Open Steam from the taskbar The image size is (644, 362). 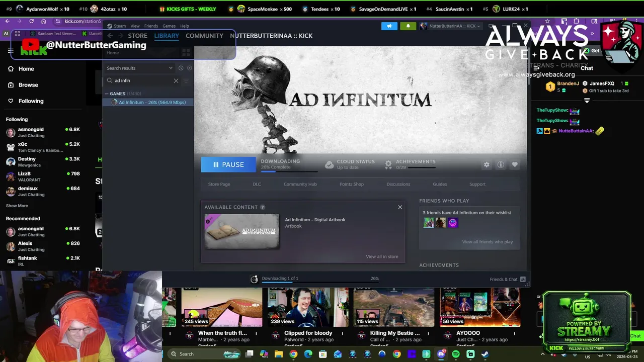point(485,354)
